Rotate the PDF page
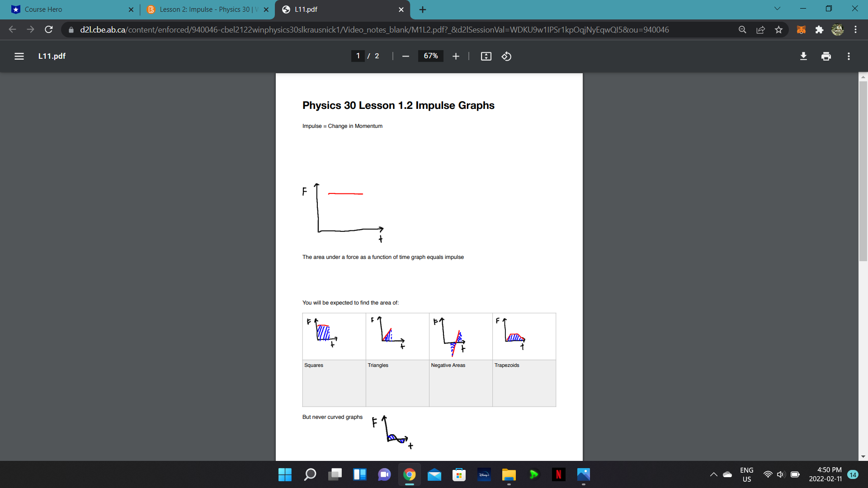The height and width of the screenshot is (488, 868). 506,56
